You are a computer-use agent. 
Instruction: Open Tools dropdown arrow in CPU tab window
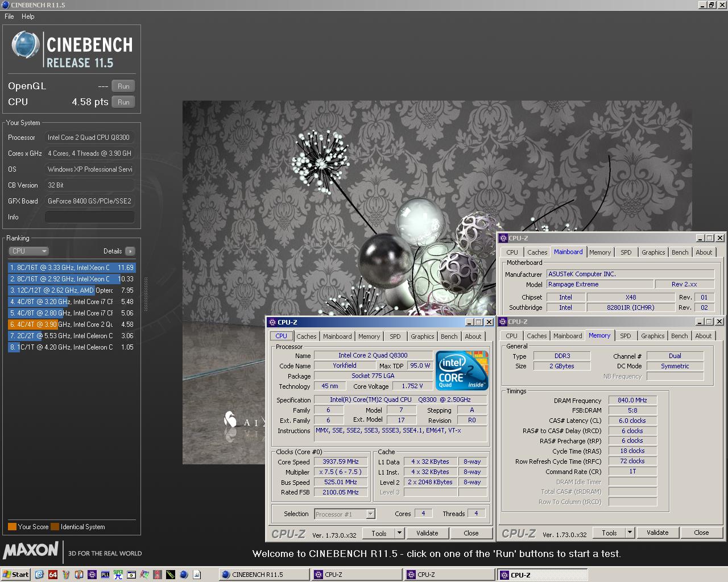pyautogui.click(x=399, y=533)
